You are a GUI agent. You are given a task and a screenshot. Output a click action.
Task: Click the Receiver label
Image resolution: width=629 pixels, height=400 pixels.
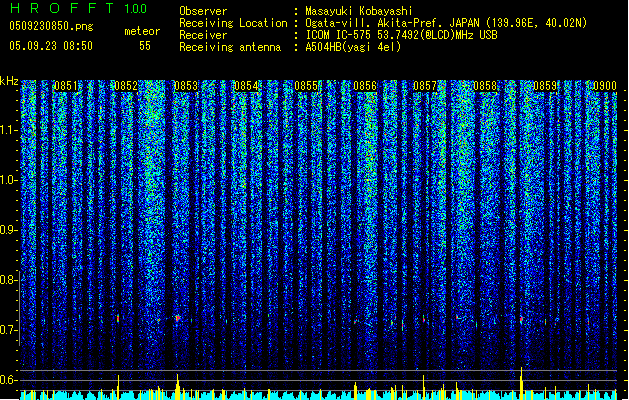203,35
